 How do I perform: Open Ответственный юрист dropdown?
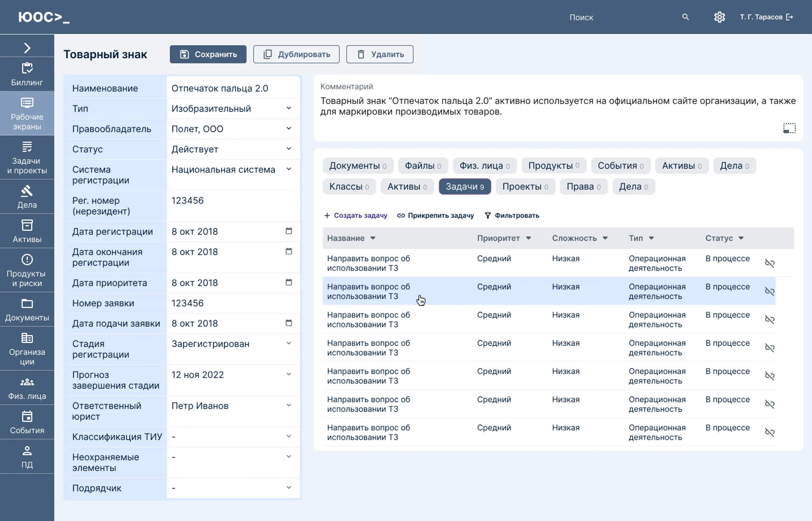pyautogui.click(x=289, y=405)
